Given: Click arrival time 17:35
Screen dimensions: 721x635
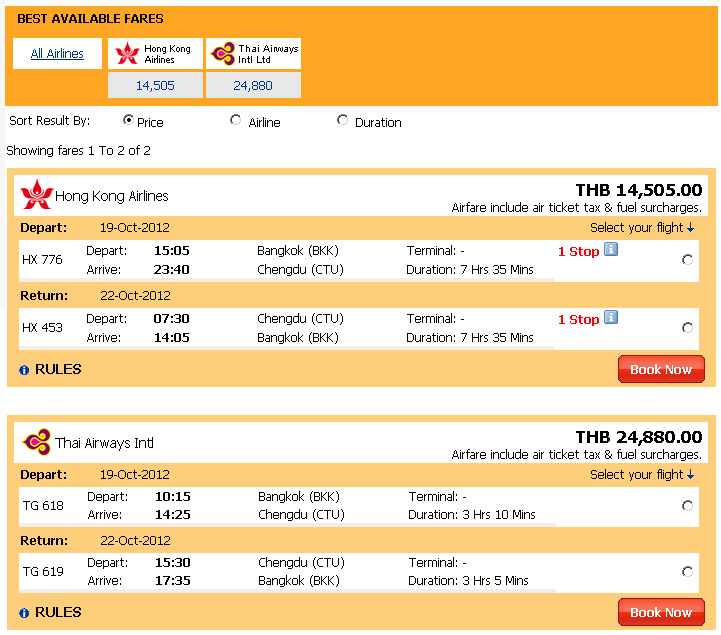Looking at the screenshot, I should (x=172, y=581).
